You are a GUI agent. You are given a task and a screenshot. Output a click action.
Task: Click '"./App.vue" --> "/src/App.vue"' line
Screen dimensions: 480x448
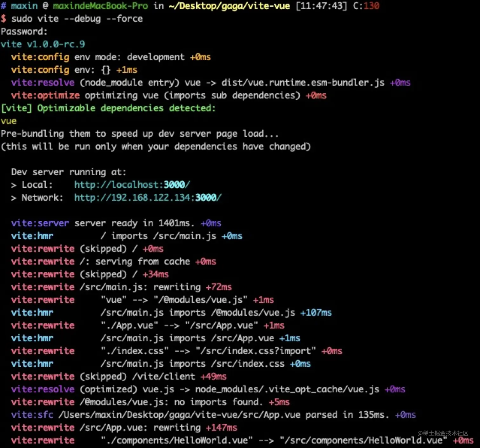pyautogui.click(x=148, y=325)
